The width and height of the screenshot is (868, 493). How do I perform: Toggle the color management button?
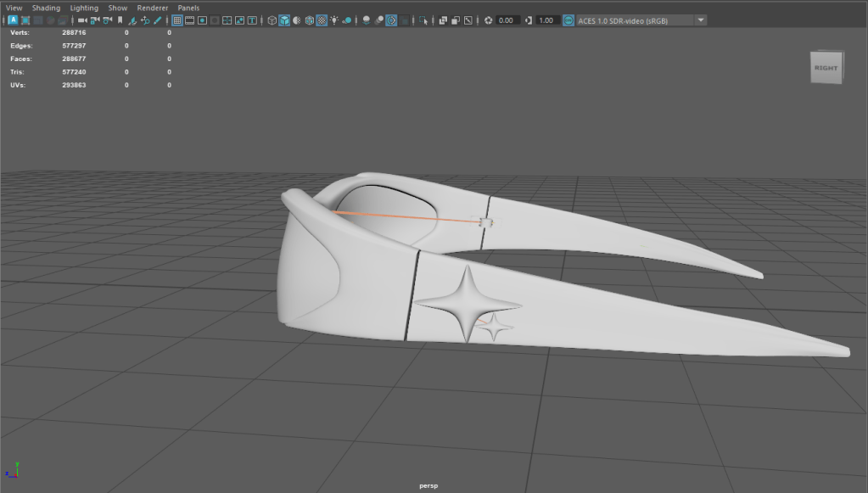pos(568,20)
